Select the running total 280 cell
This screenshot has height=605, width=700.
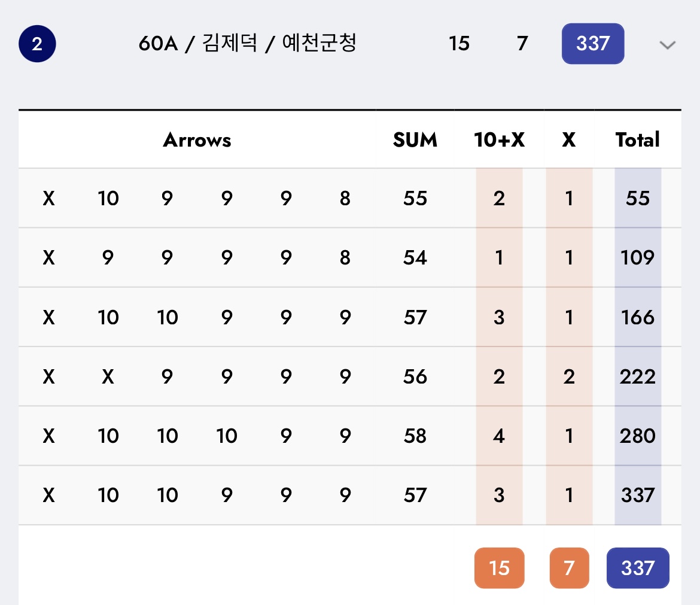coord(637,436)
